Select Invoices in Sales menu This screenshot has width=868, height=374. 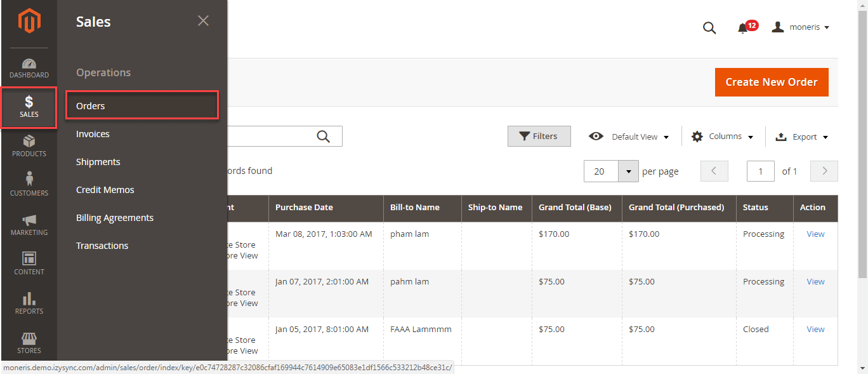point(93,134)
